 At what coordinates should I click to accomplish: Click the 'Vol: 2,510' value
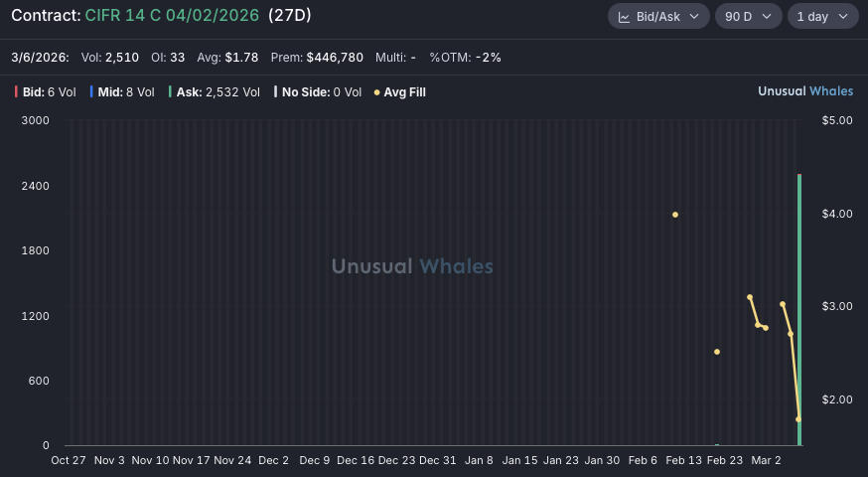coord(109,57)
